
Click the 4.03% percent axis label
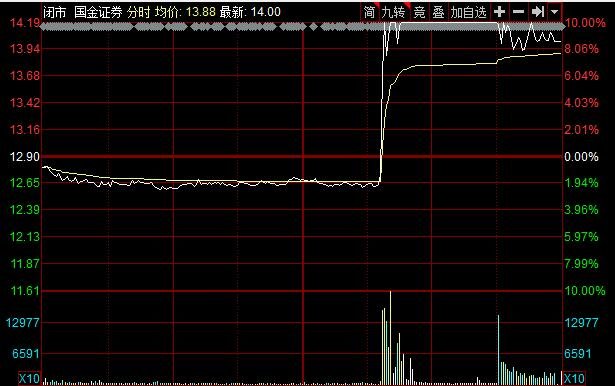(581, 103)
